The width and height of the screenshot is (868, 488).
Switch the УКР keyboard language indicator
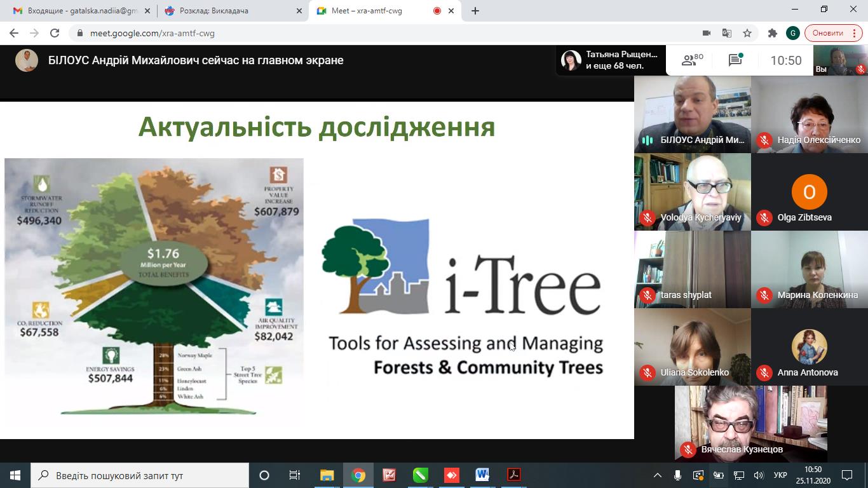point(781,475)
